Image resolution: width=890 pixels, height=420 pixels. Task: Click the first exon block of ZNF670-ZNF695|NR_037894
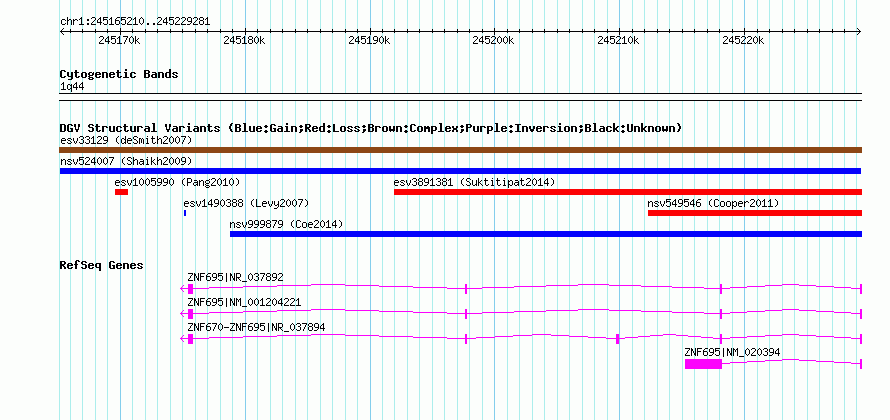(x=191, y=339)
